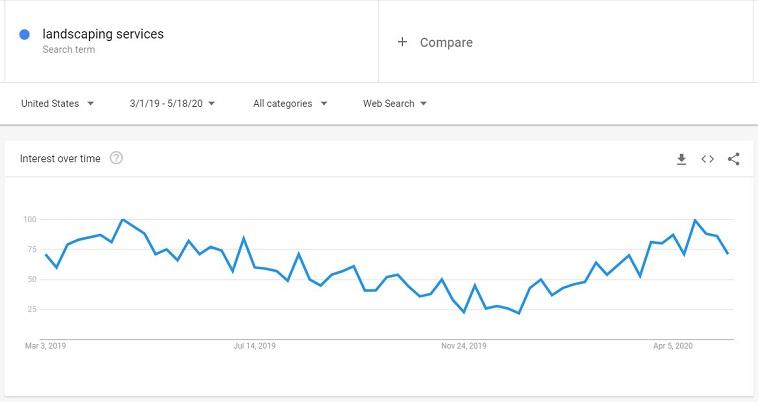The width and height of the screenshot is (758, 402).
Task: Open the embed code icon
Action: click(707, 159)
